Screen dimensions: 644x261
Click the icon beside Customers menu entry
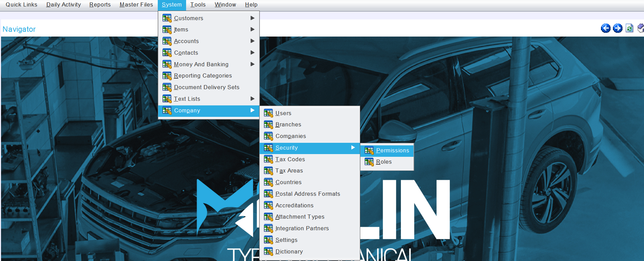[x=167, y=18]
